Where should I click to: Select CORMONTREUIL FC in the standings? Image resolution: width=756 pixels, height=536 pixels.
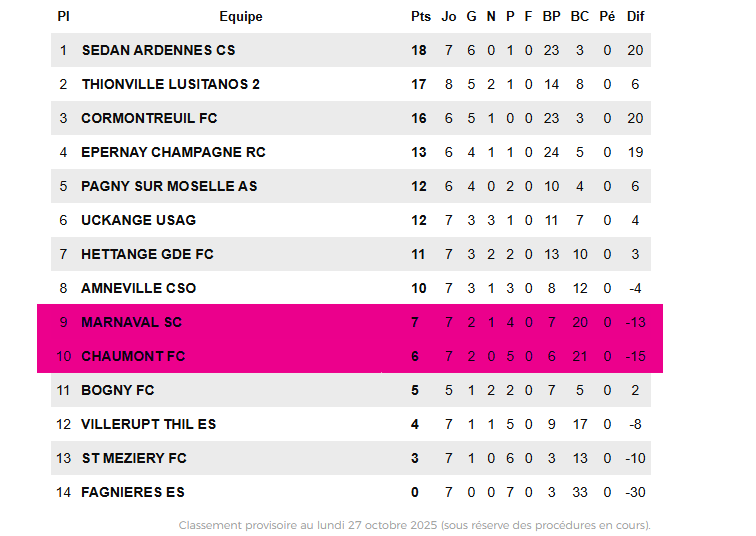149,118
